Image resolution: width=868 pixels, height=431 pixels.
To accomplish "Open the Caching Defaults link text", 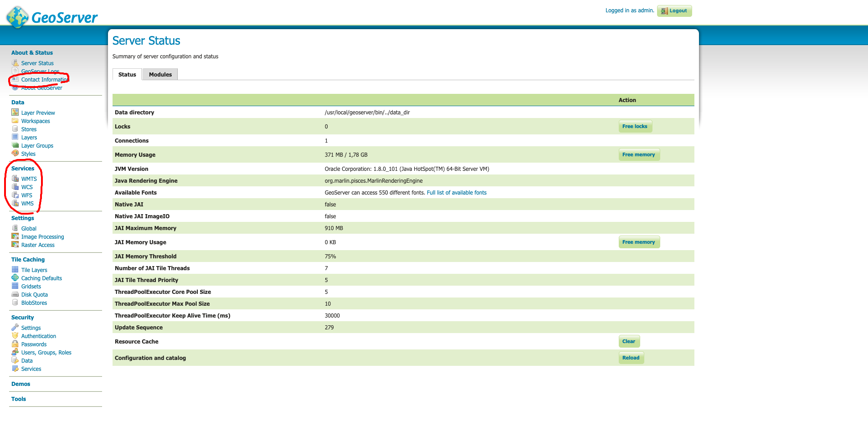I will point(41,278).
